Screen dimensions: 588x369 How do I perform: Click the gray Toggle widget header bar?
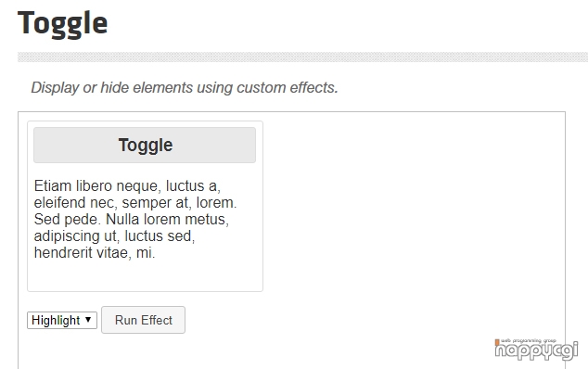[x=145, y=146]
